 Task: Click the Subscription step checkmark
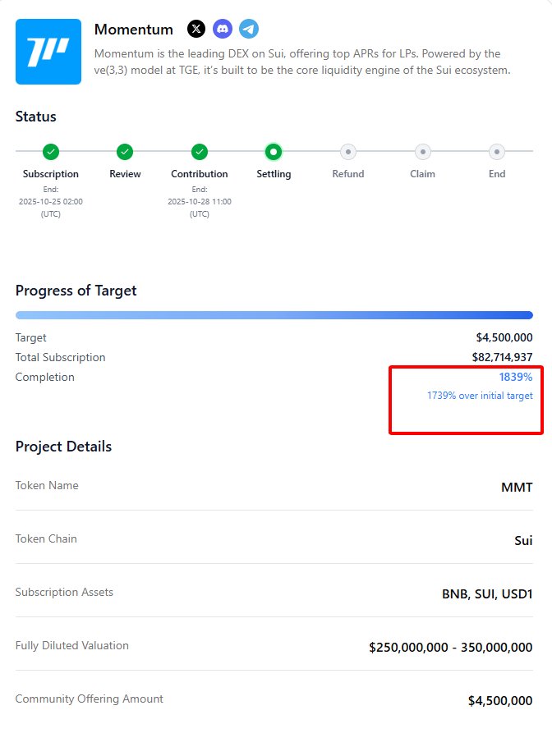pyautogui.click(x=51, y=152)
